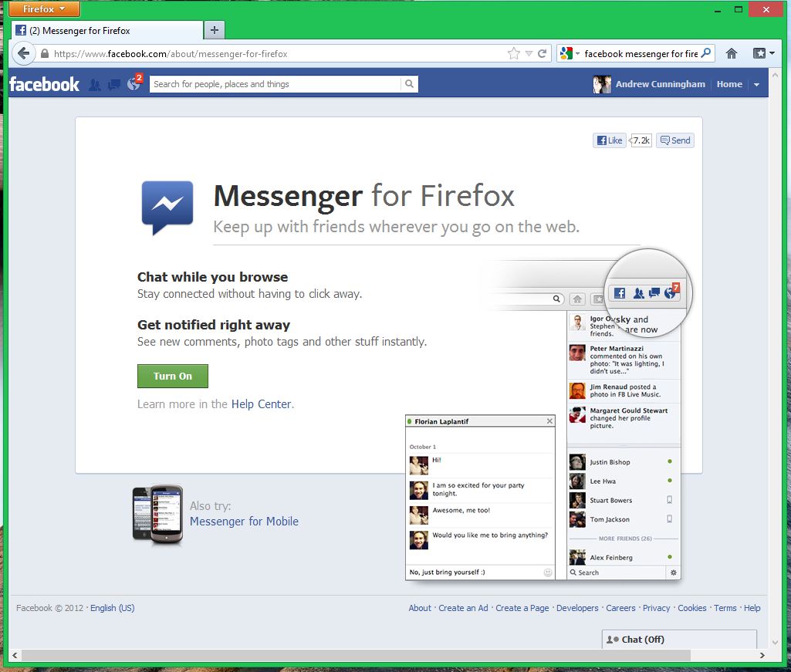Click the vertical scrollbar down arrow
This screenshot has height=672, width=791.
coord(776,642)
